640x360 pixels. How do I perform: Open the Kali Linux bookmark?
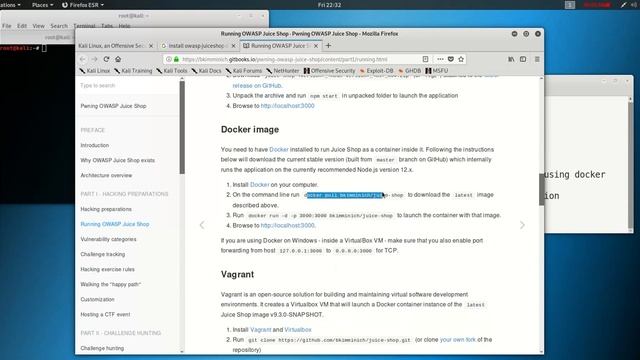click(95, 71)
